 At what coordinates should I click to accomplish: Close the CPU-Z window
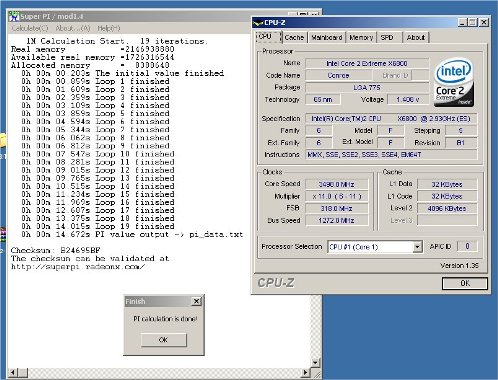point(484,23)
